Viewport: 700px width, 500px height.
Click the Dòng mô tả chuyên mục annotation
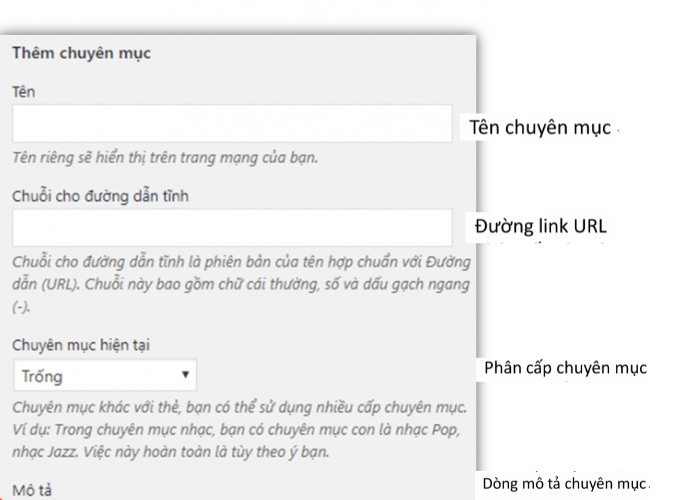tap(566, 484)
